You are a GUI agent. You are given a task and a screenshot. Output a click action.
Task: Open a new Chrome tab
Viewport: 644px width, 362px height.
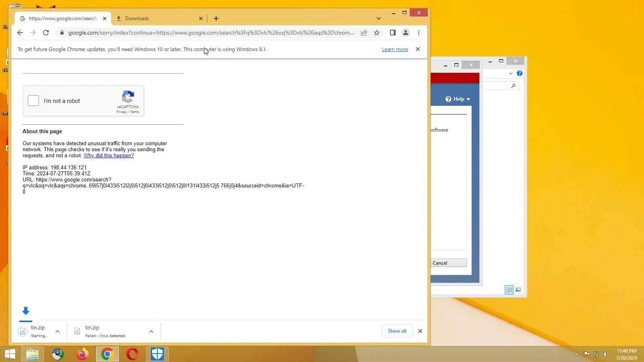pos(216,19)
